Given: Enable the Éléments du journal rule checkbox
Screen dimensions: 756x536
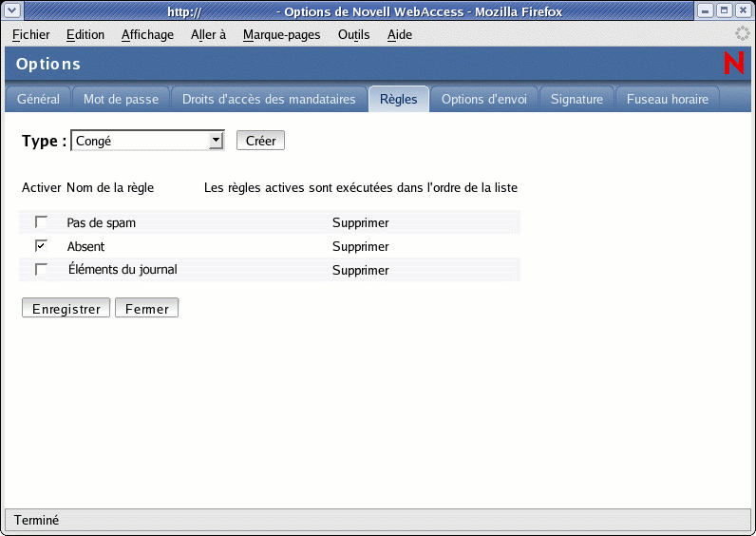Looking at the screenshot, I should coord(41,269).
